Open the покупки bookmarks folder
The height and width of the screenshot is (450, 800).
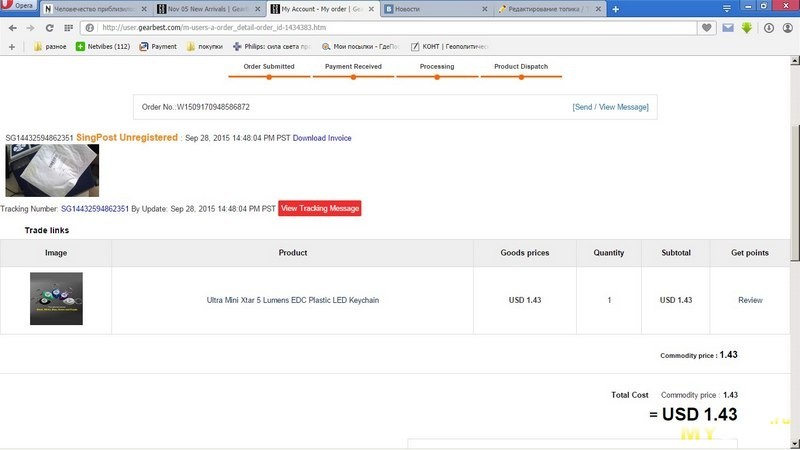pos(205,46)
